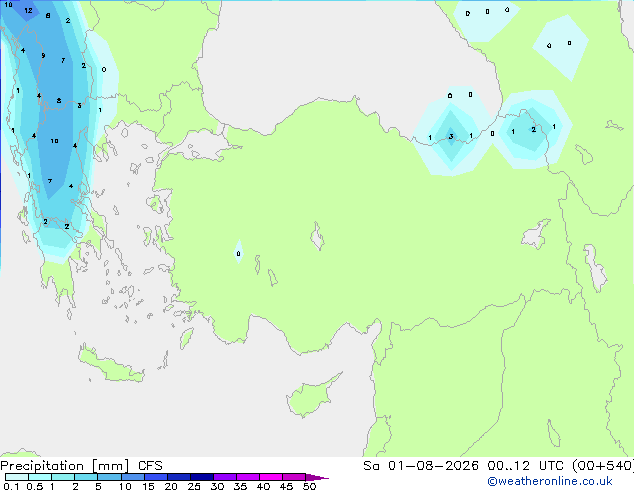
Task: Select the 35–40 mm legend color swatch
Action: (x=247, y=477)
